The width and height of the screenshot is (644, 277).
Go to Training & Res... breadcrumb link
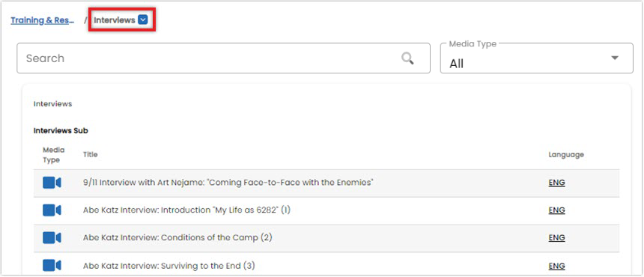[x=42, y=20]
